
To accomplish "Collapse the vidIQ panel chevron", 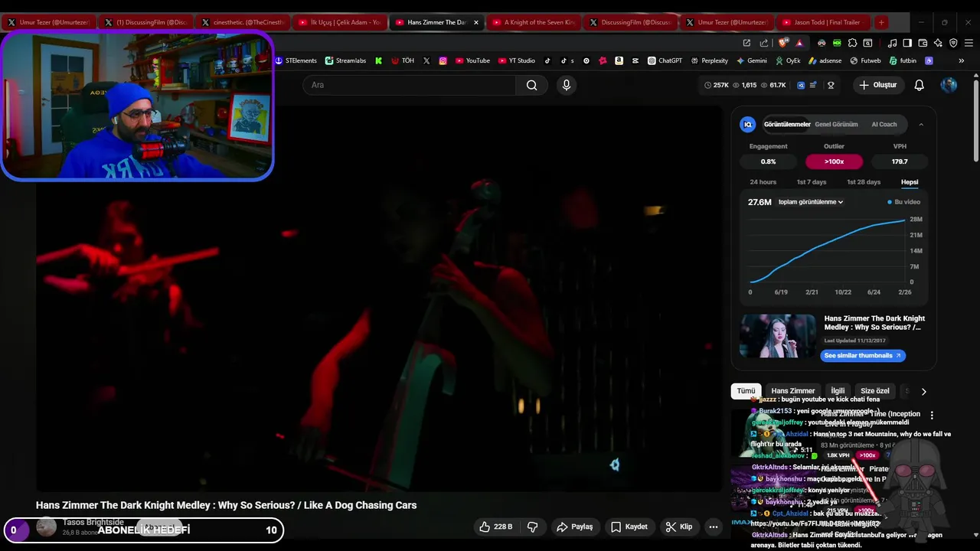I will [920, 125].
